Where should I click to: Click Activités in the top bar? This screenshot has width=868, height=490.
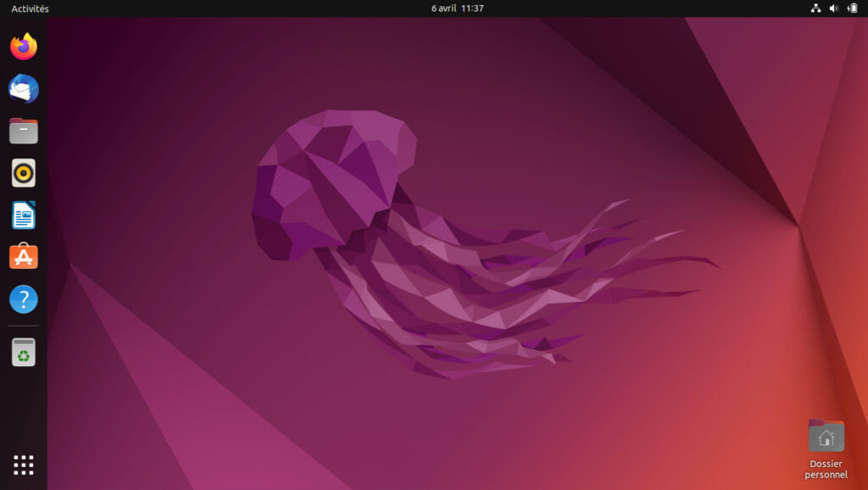(x=30, y=8)
